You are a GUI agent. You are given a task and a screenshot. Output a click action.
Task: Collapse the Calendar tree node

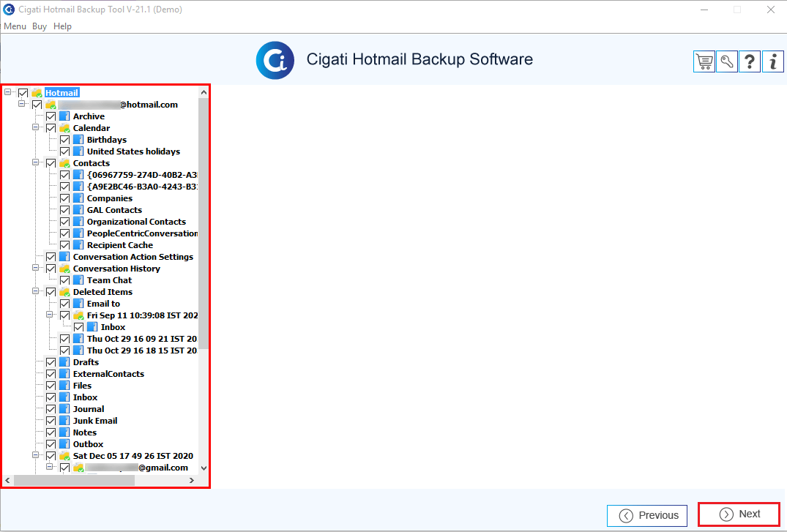click(x=36, y=127)
